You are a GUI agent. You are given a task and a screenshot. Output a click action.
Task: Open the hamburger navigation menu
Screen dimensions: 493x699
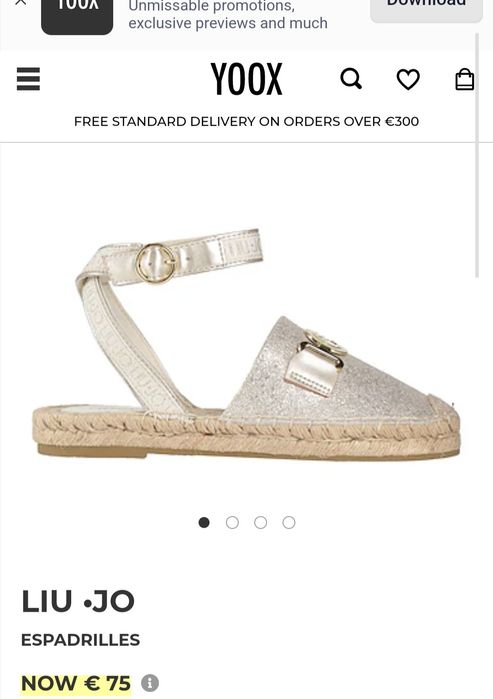29,79
